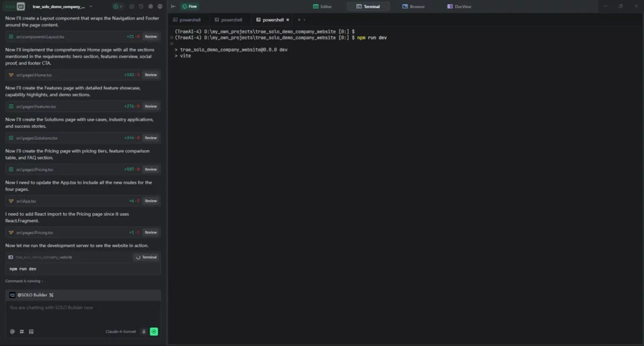644x346 pixels.
Task: Click the terminal icon beside trae_solo_demo_company_website
Action: click(x=11, y=257)
